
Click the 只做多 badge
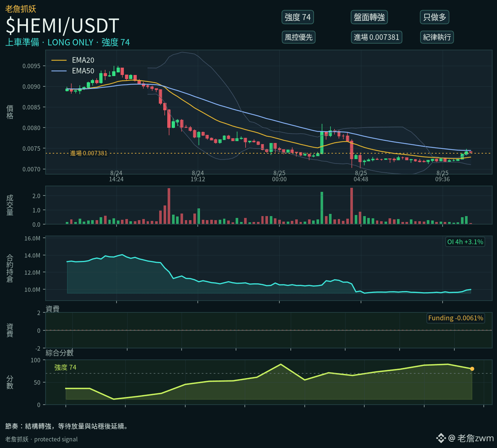pos(435,17)
